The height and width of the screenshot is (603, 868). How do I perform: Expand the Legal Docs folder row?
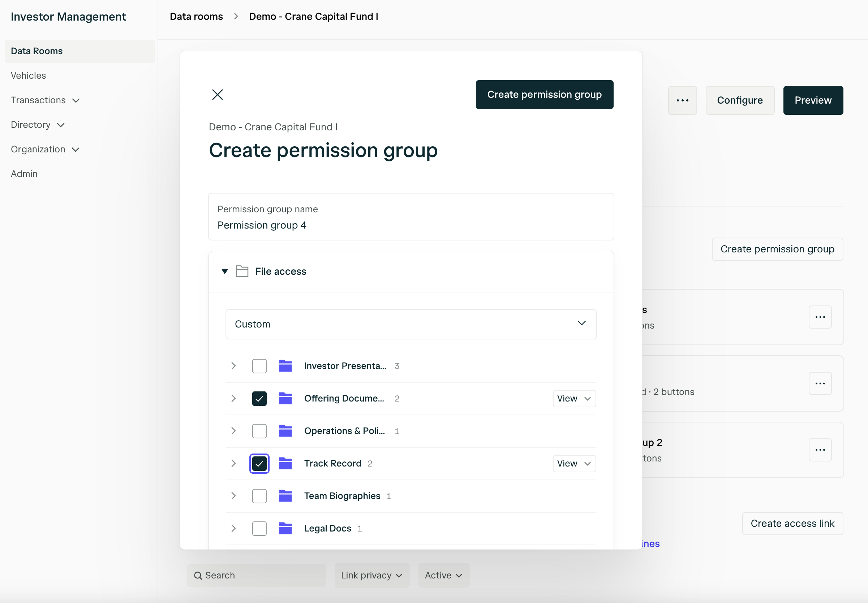point(234,528)
